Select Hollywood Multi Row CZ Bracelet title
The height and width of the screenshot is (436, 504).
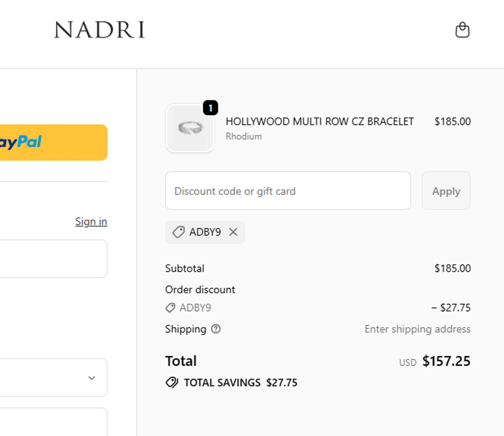coord(320,121)
